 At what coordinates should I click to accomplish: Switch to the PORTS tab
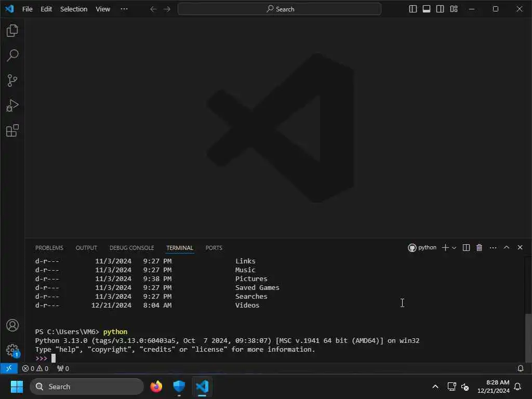coord(214,248)
